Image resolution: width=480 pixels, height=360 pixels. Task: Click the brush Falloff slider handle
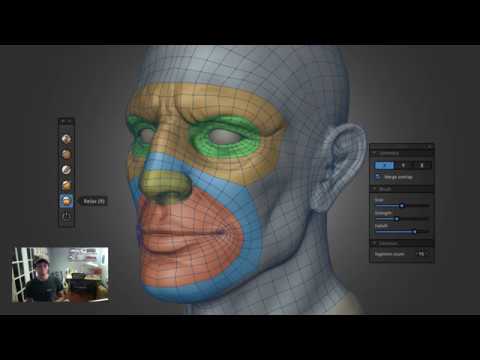click(414, 231)
